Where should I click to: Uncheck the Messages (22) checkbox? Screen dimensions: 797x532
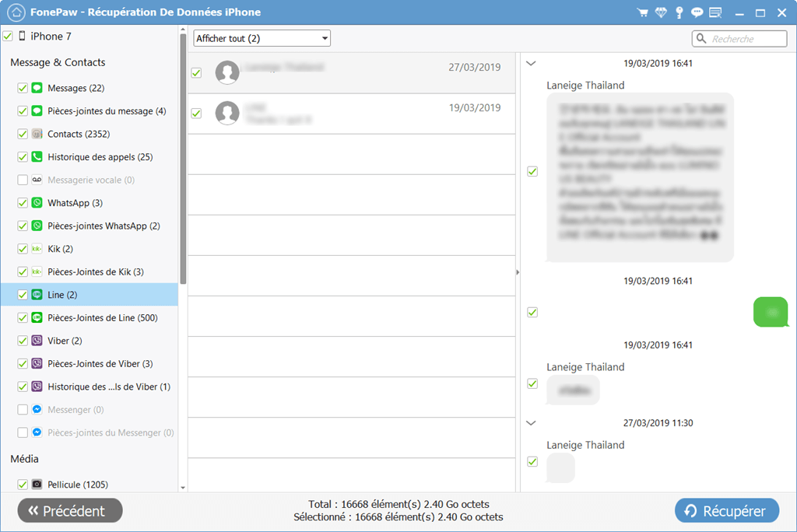click(x=23, y=88)
